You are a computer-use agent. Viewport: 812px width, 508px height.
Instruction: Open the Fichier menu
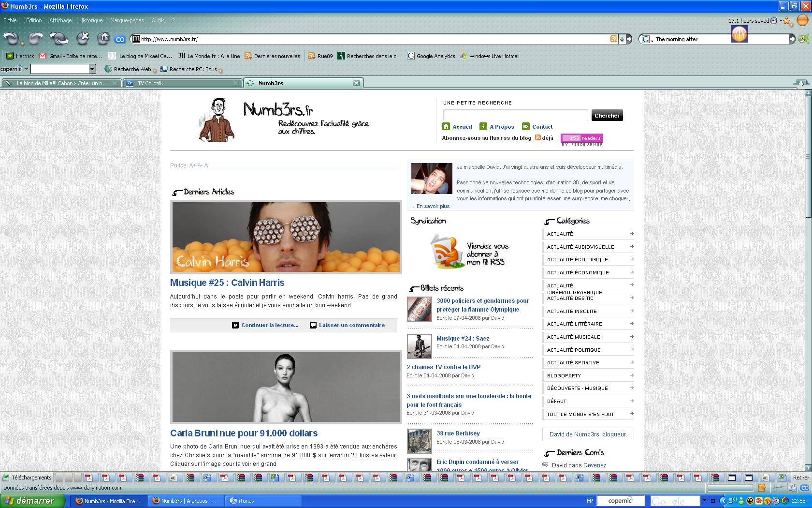tap(11, 20)
